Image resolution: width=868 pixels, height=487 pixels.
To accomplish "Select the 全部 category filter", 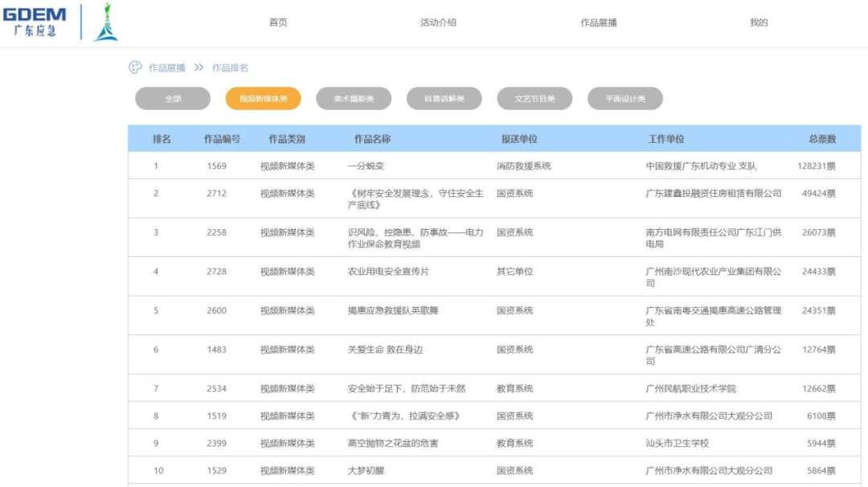I will tap(173, 99).
